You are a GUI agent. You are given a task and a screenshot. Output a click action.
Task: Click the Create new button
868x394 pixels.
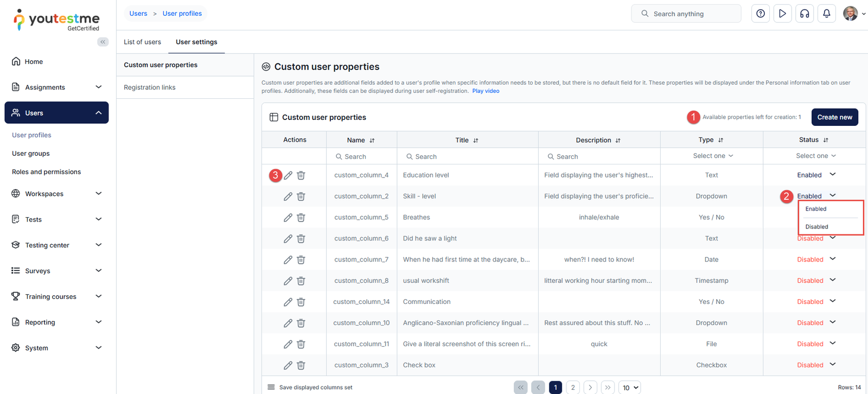click(x=834, y=117)
